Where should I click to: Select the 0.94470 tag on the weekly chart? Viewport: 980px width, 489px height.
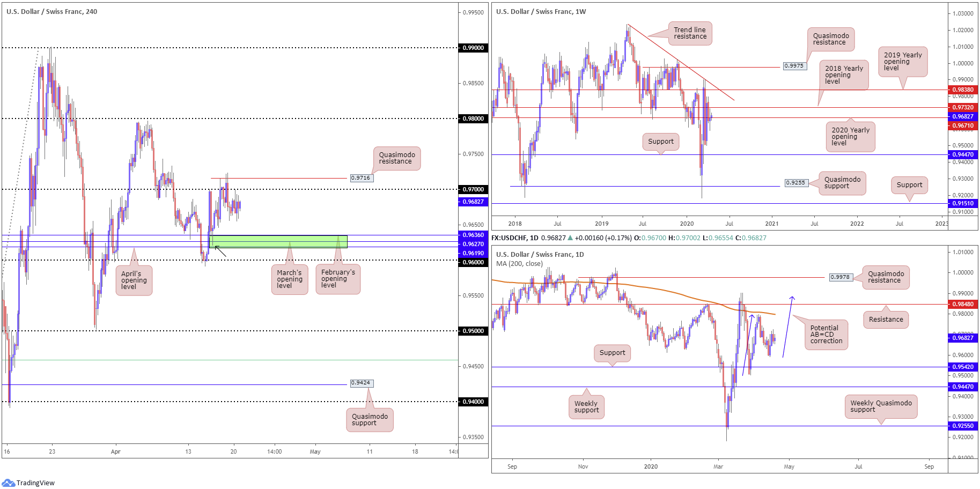(963, 154)
